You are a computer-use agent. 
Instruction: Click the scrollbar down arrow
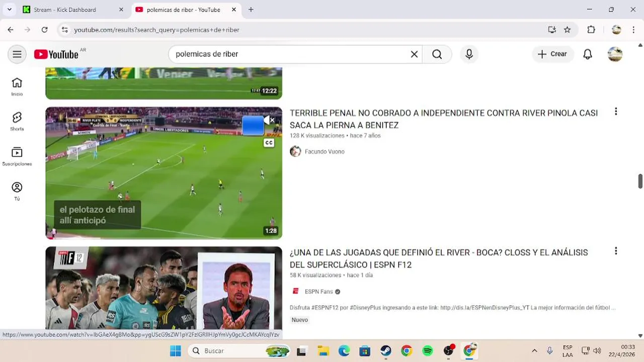pyautogui.click(x=640, y=335)
